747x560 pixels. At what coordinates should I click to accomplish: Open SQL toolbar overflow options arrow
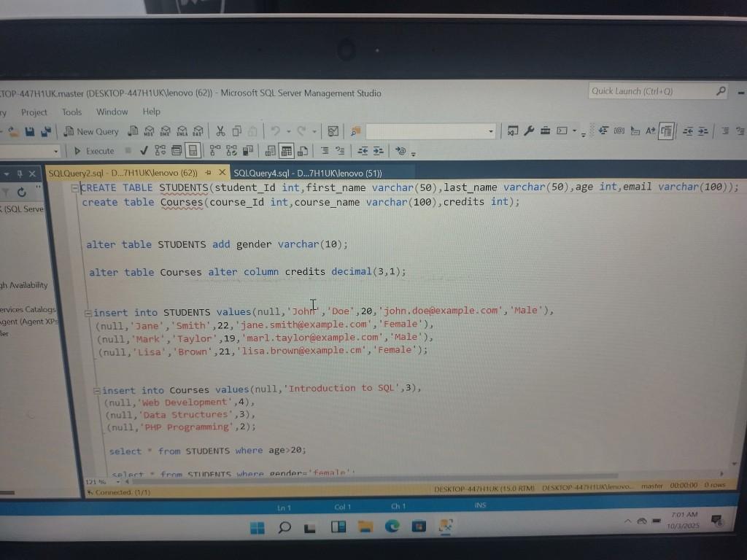click(414, 153)
